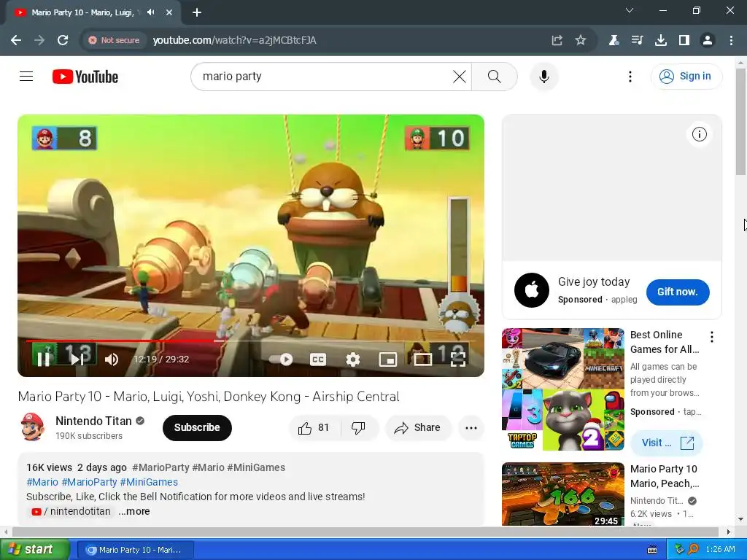Dislike the video with thumbs down

[359, 427]
